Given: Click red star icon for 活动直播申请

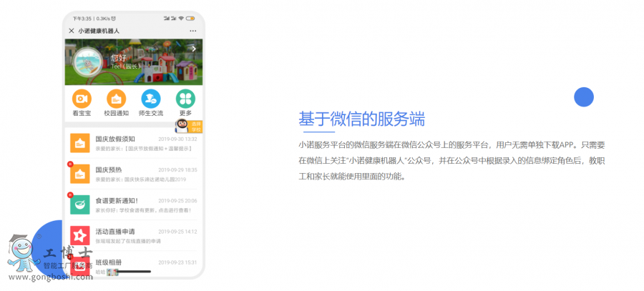Looking at the screenshot, I should click(x=79, y=235).
